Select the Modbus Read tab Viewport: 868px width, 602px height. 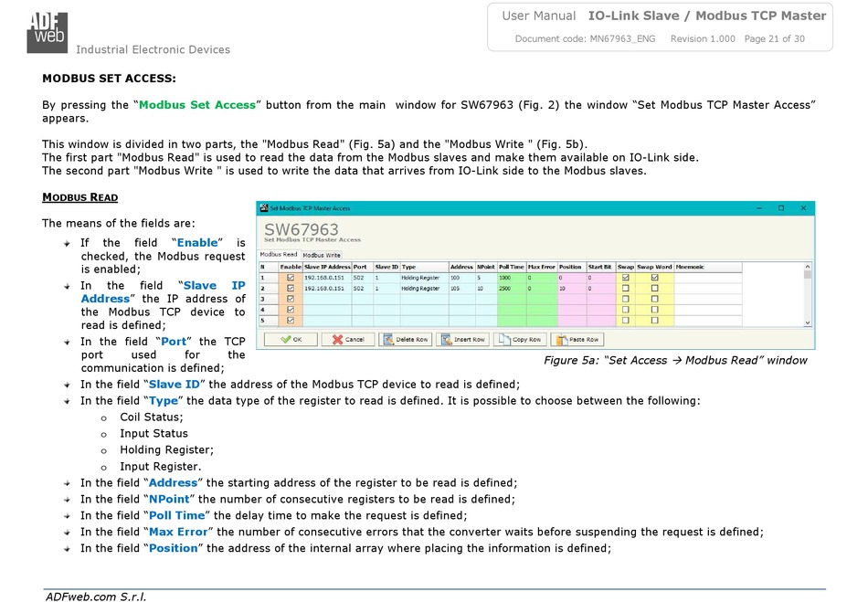pyautogui.click(x=278, y=255)
